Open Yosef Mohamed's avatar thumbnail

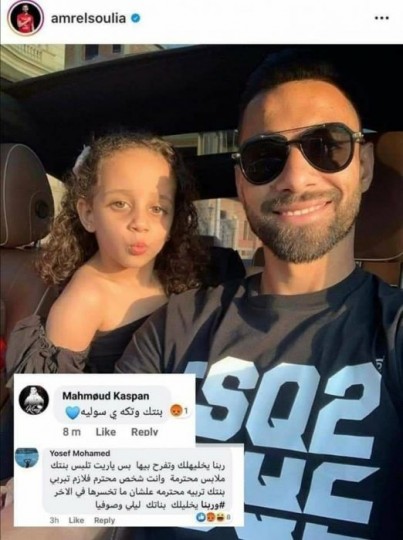point(27,458)
